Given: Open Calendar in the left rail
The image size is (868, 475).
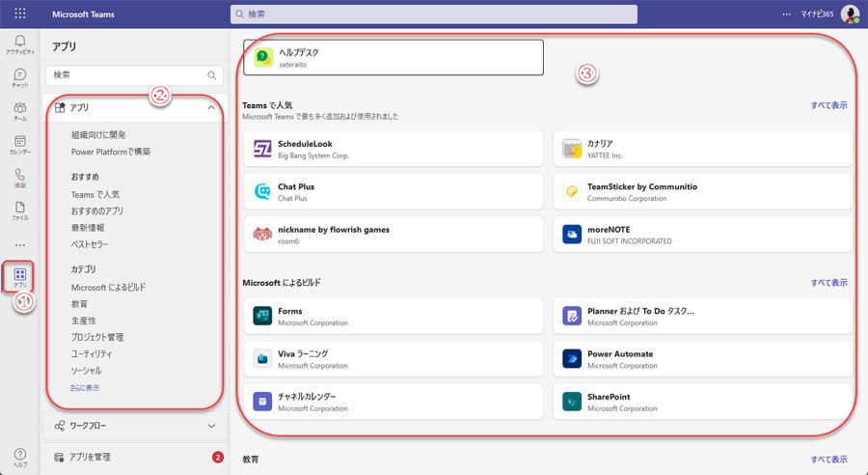Looking at the screenshot, I should (x=20, y=144).
